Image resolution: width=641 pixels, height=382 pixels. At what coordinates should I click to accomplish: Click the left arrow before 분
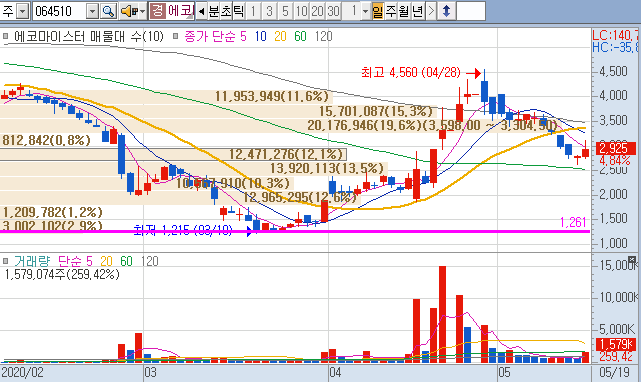(x=201, y=11)
